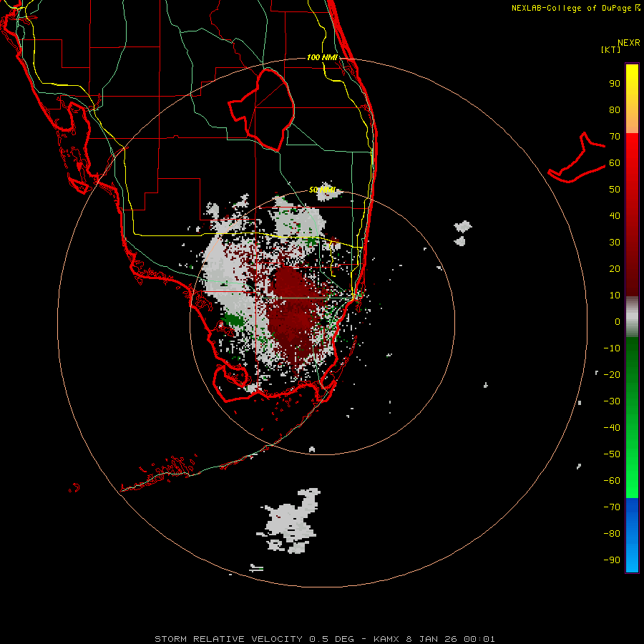This screenshot has width=644, height=644.
Task: Click the [KT] units label
Action: click(x=611, y=49)
